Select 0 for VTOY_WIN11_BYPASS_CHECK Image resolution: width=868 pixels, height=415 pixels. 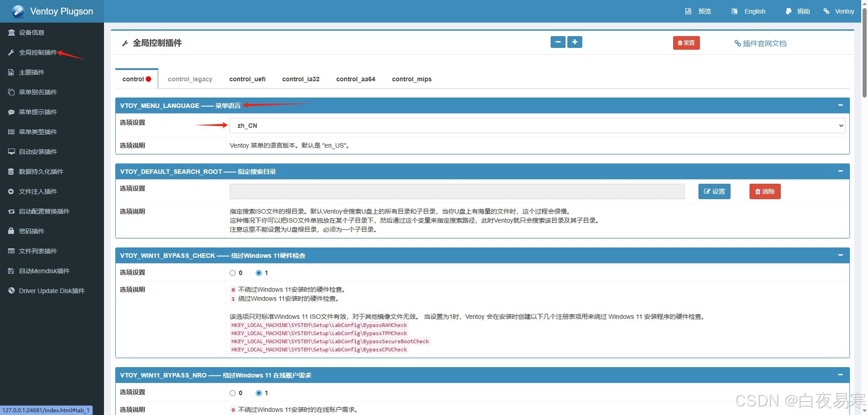pos(232,273)
